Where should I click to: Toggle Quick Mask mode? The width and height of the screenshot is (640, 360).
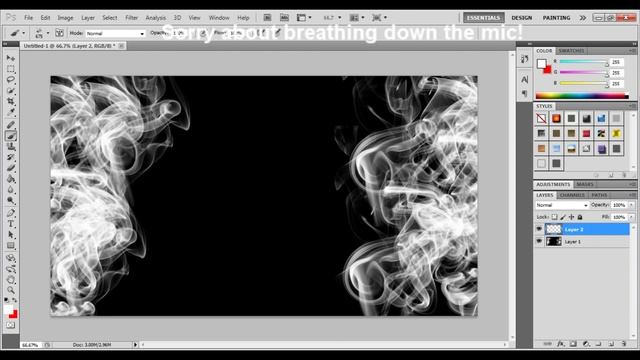tap(11, 325)
